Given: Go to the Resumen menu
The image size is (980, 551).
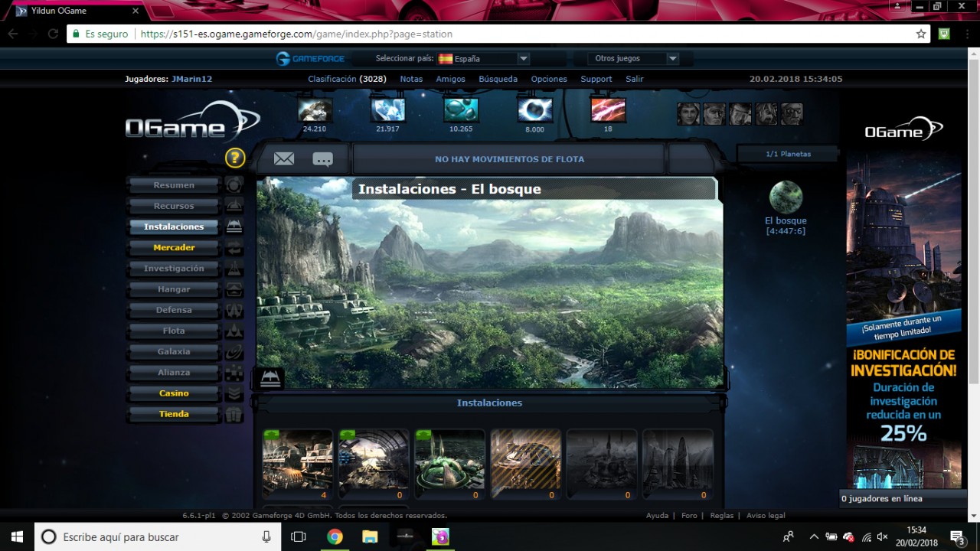Looking at the screenshot, I should (x=174, y=185).
